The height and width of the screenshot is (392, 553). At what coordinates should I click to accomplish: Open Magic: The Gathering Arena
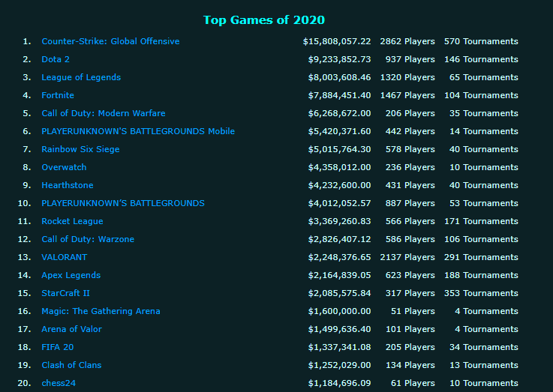tap(101, 311)
